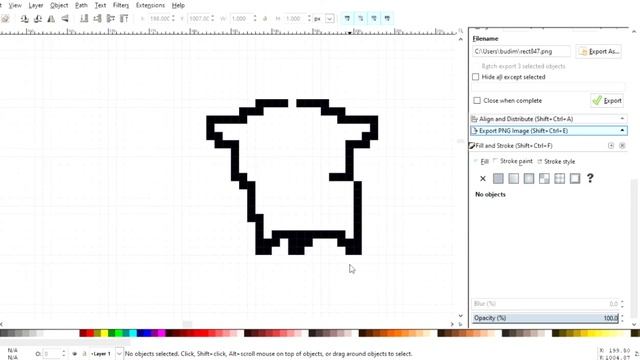Open the Object menu
Image resolution: width=640 pixels, height=360 pixels.
click(x=59, y=5)
